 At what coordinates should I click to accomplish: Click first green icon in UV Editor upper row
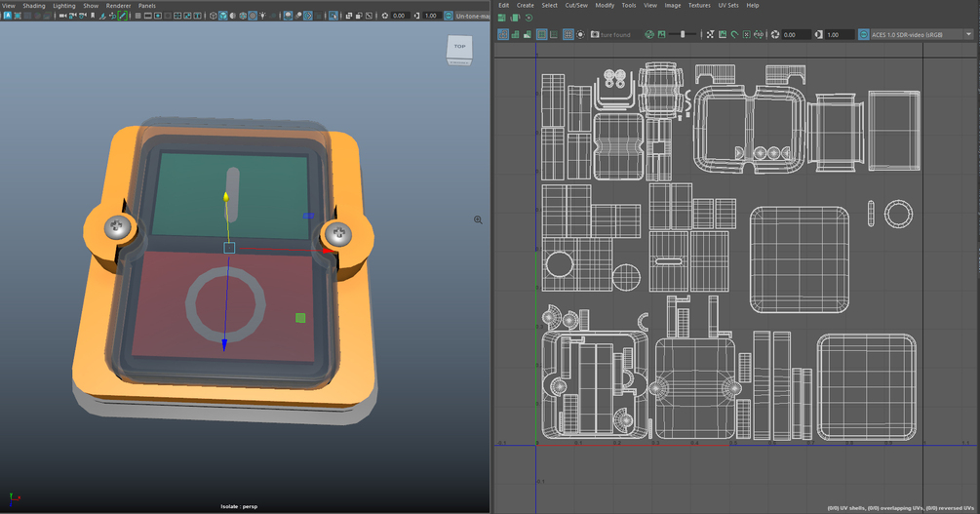pos(502,19)
